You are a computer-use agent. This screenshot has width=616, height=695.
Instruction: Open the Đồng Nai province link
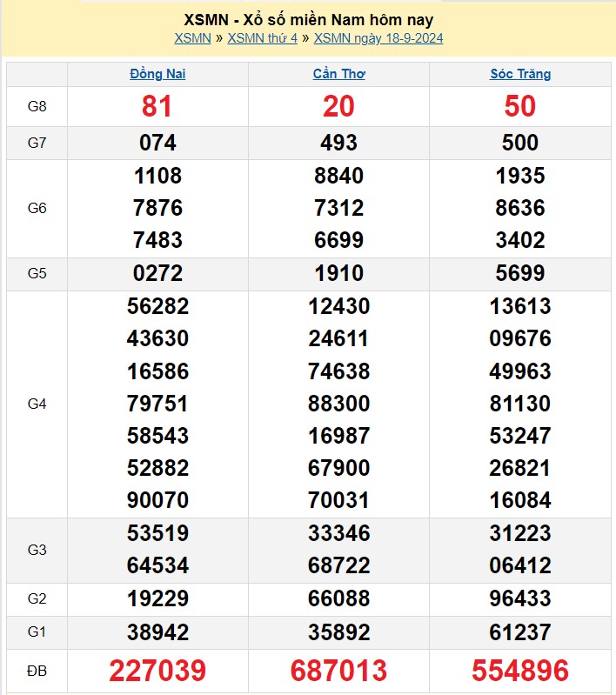[157, 74]
